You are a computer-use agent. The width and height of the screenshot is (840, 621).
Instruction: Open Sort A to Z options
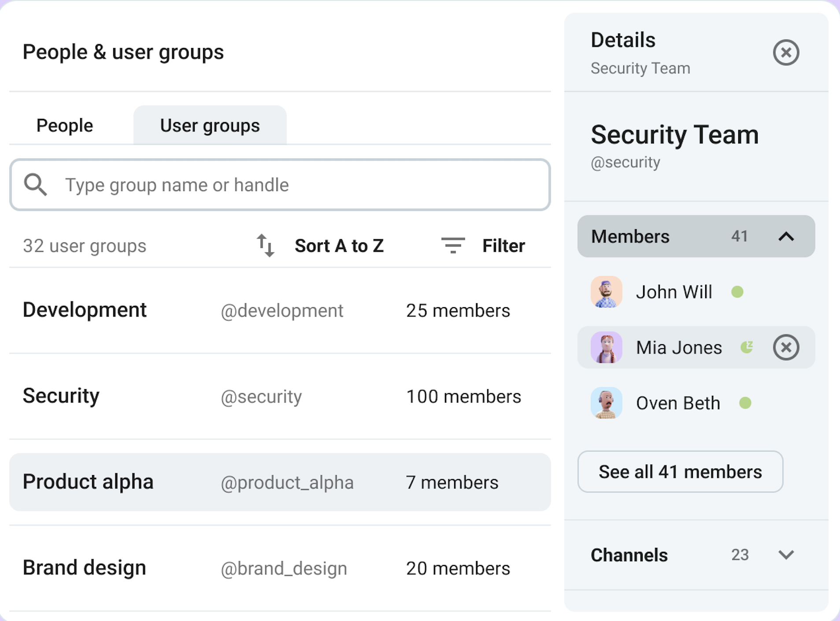tap(339, 245)
